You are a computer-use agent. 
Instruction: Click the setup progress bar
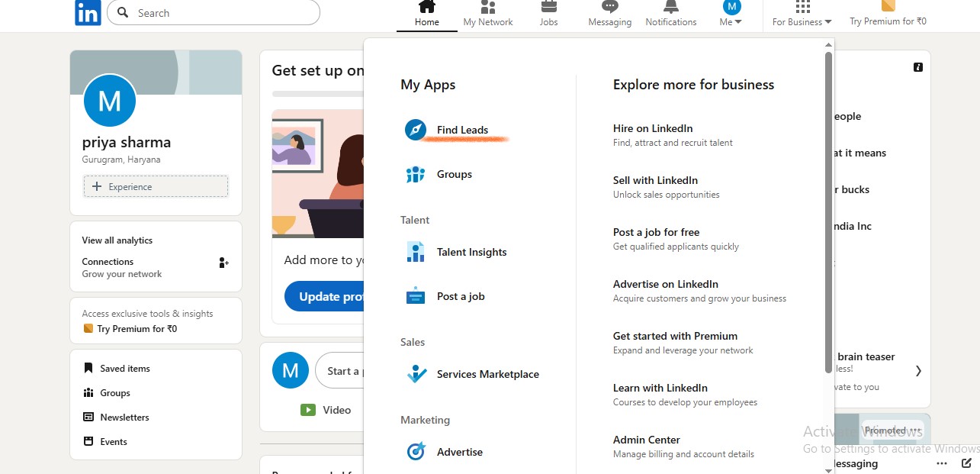(318, 94)
